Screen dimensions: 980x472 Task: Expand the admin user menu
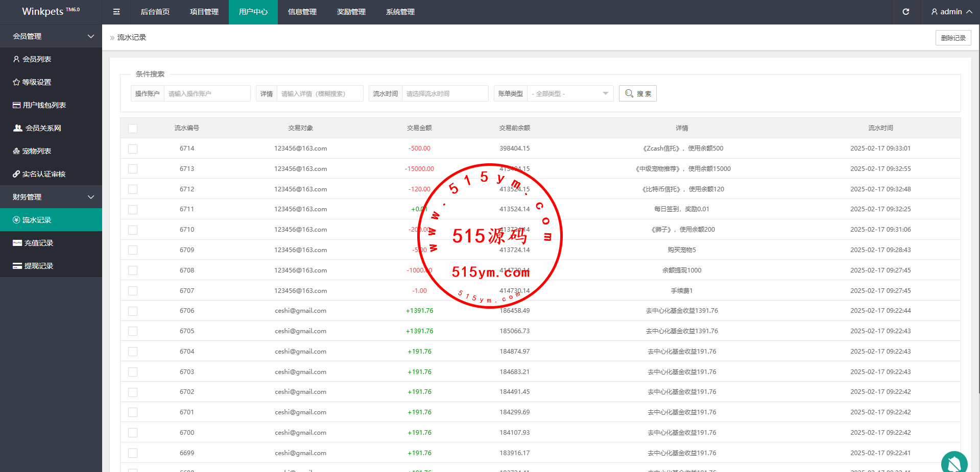click(951, 12)
